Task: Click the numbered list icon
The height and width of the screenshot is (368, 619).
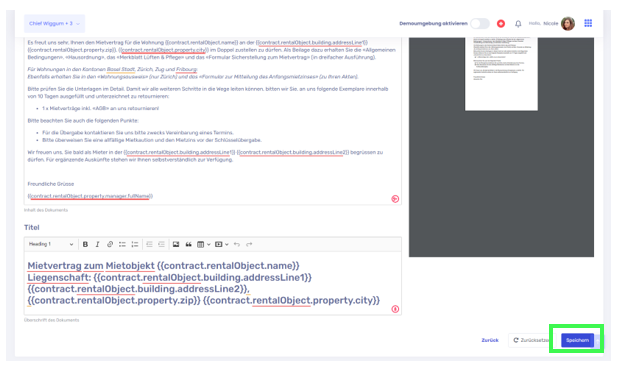Action: pos(135,244)
